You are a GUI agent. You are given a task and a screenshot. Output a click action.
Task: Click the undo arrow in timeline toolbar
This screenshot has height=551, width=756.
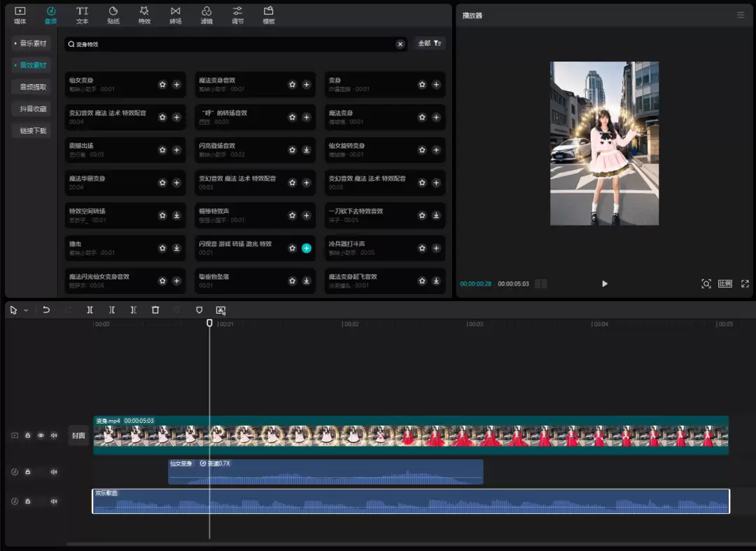pyautogui.click(x=46, y=309)
